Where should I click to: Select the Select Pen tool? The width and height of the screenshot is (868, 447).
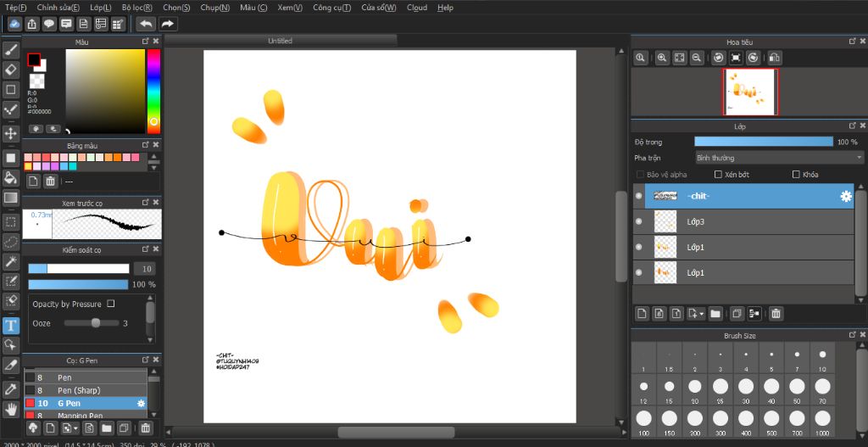10,281
